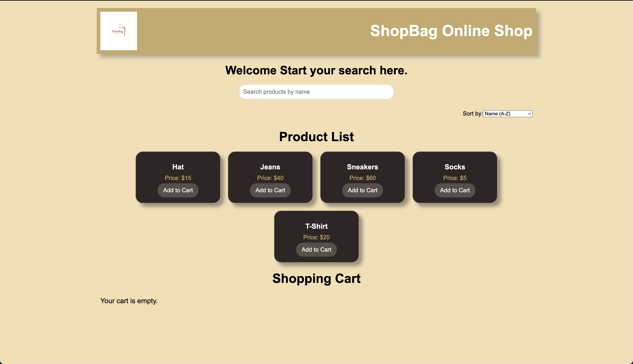The height and width of the screenshot is (364, 633).
Task: Click the ShopBag Online Shop title
Action: click(x=451, y=31)
